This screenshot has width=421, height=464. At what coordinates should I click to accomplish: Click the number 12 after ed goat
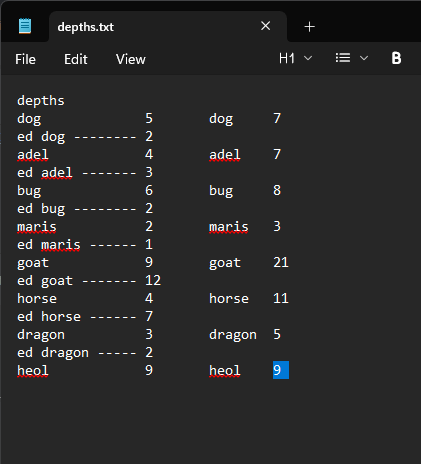click(153, 280)
